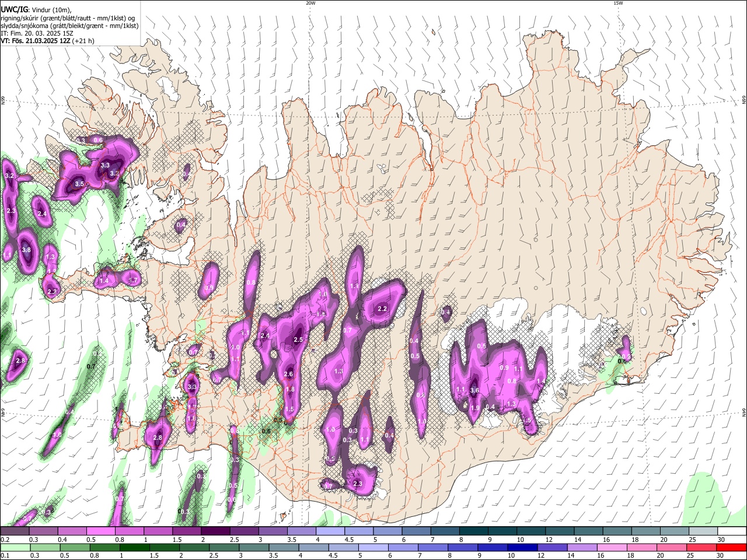
Task: Click the bright red rain swatch after 30
Action: tap(731, 547)
